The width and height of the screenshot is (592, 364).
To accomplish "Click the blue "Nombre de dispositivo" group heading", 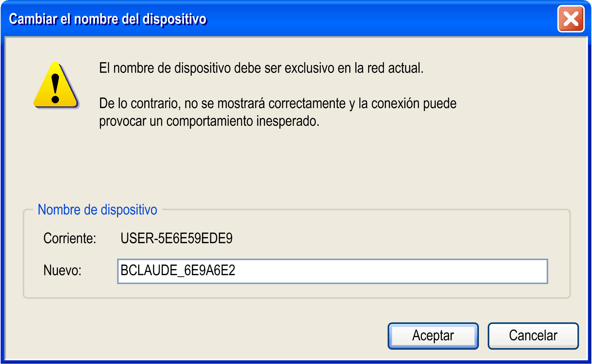I will [97, 210].
